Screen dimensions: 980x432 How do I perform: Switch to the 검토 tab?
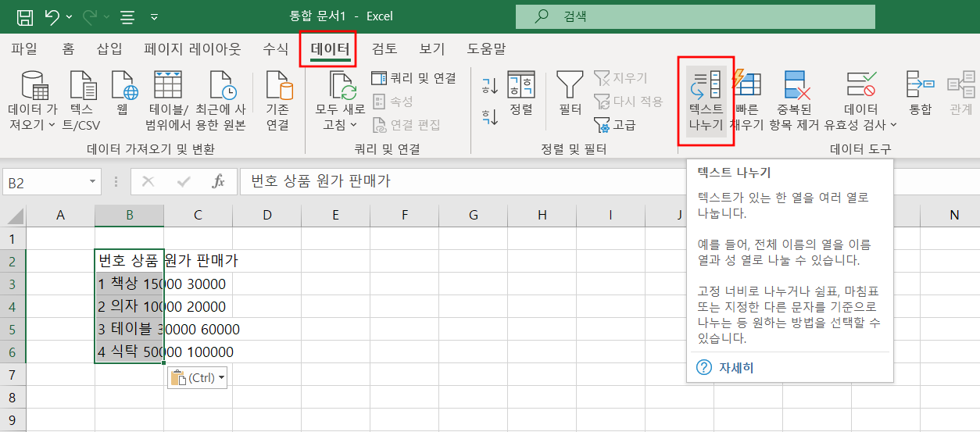pos(384,48)
